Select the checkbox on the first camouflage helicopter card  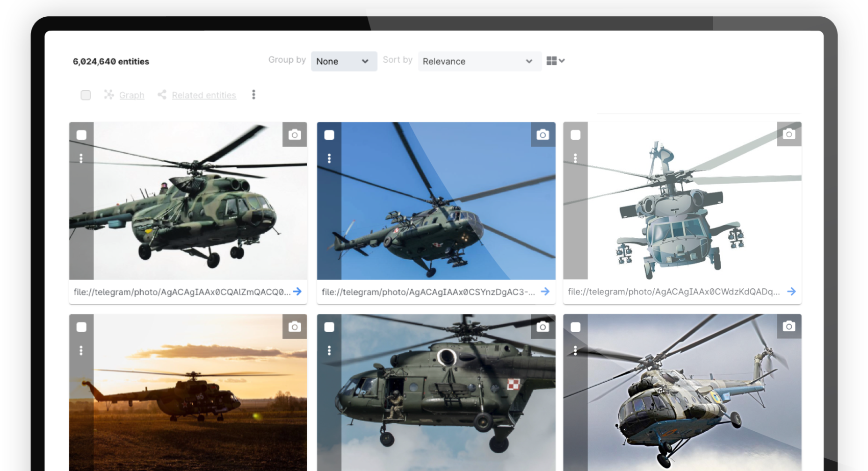pyautogui.click(x=81, y=135)
